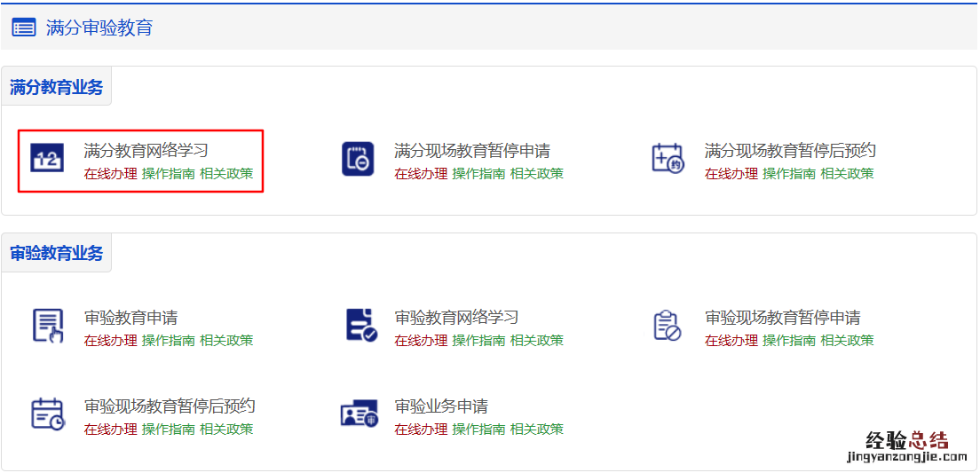This screenshot has width=980, height=473.
Task: Open 满分现场教育暂停申请 title link
Action: tap(472, 151)
